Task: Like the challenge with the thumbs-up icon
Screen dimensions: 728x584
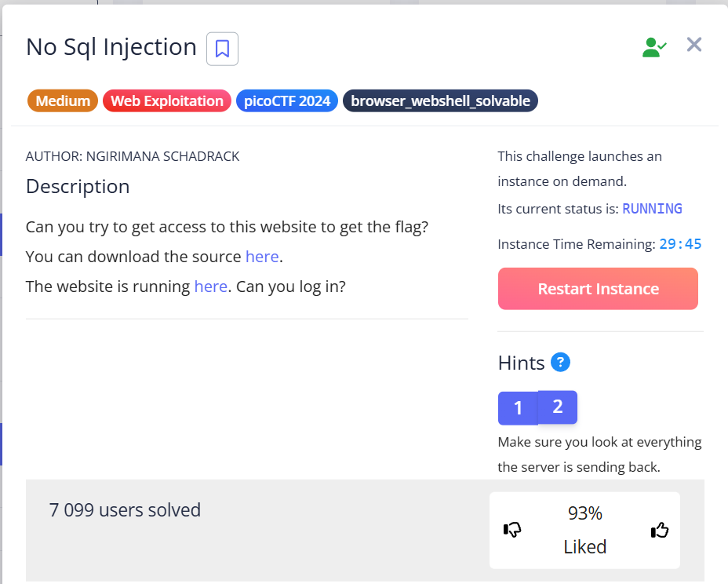Action: click(x=660, y=531)
